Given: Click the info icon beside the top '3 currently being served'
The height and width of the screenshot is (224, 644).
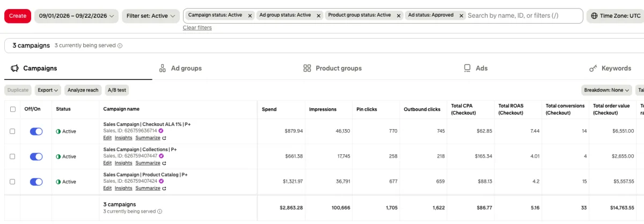Looking at the screenshot, I should 120,46.
